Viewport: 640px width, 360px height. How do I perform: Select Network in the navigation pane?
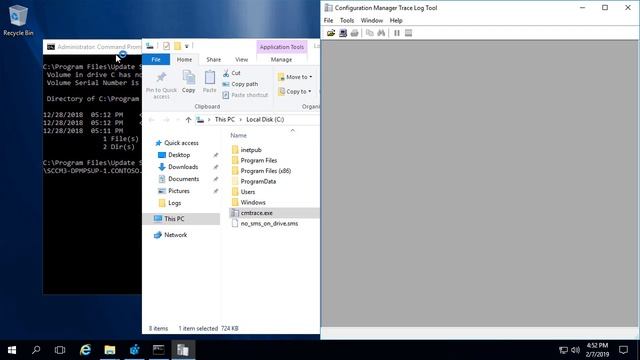[176, 235]
